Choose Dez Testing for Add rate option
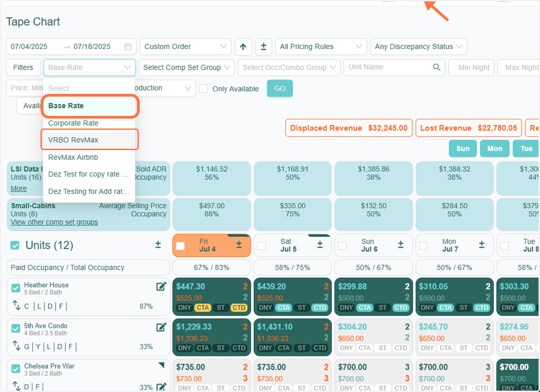 click(x=89, y=192)
